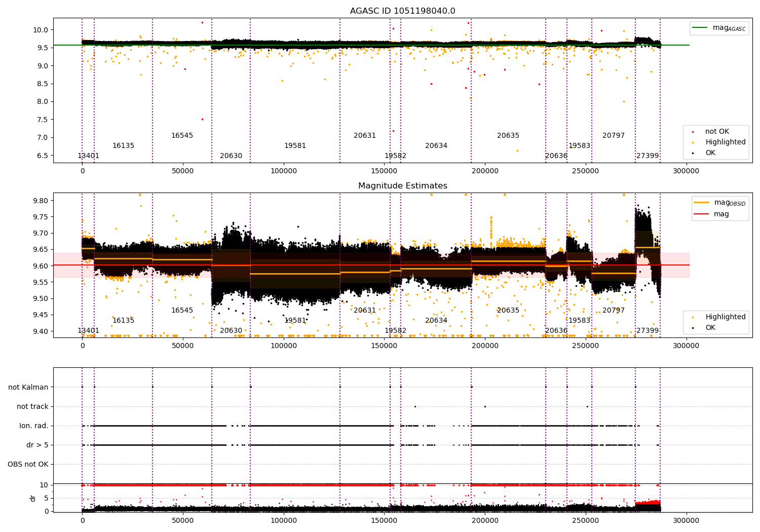Click the red 'mag' legend entry
The image size is (760, 532).
click(712, 214)
